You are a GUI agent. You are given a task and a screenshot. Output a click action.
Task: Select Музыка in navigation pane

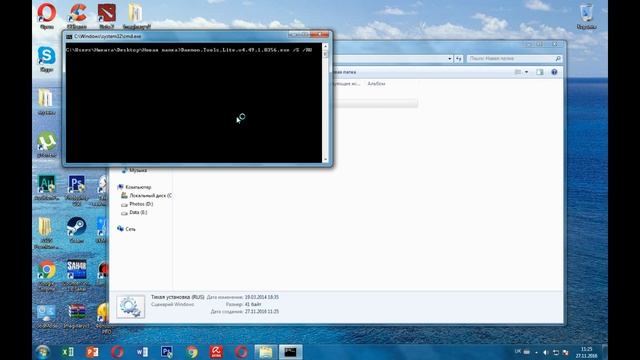tap(134, 170)
